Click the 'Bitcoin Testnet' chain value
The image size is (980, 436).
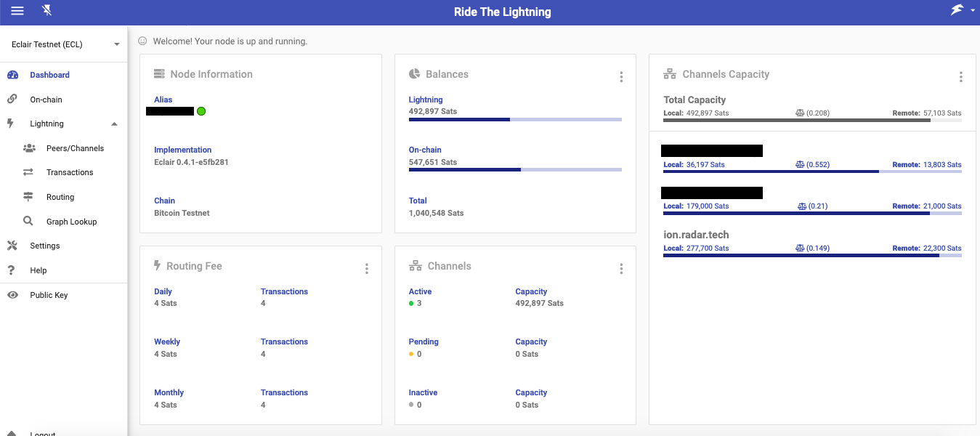tap(182, 213)
